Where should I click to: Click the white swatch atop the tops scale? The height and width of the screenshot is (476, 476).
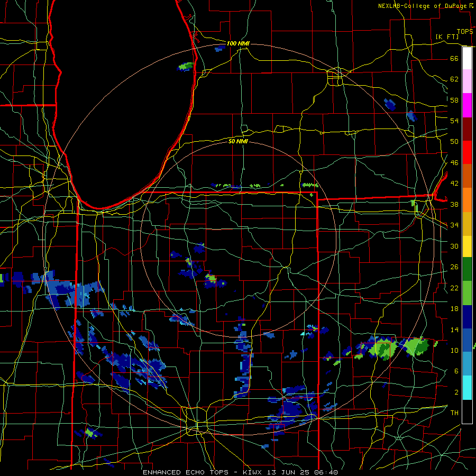(x=467, y=58)
